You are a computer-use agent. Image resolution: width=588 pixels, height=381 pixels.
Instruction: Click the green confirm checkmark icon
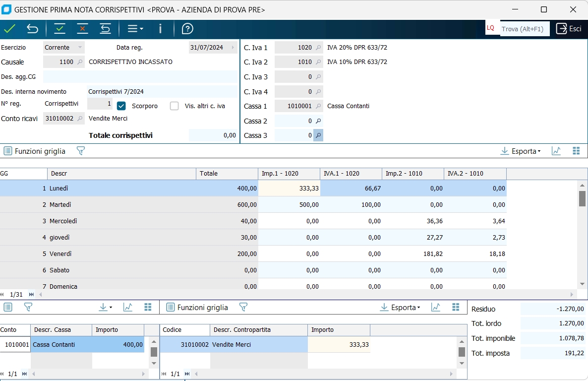[x=9, y=29]
